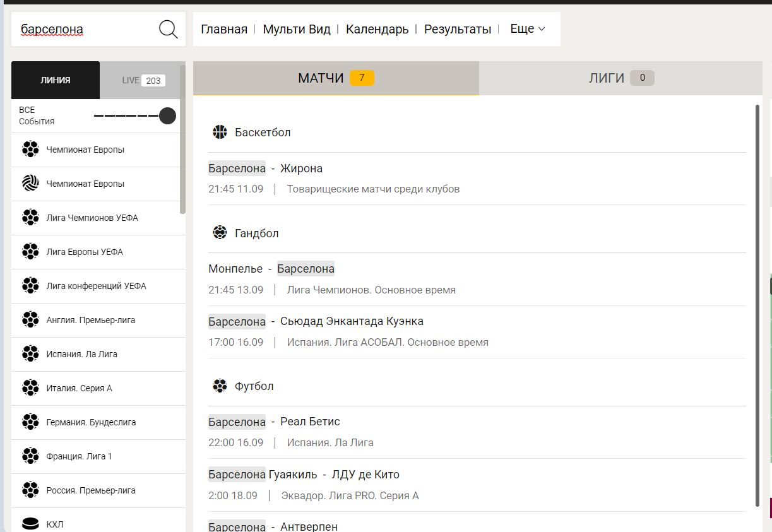Toggle the ВСЕ События time slider knob
The width and height of the screenshot is (772, 532).
click(167, 115)
